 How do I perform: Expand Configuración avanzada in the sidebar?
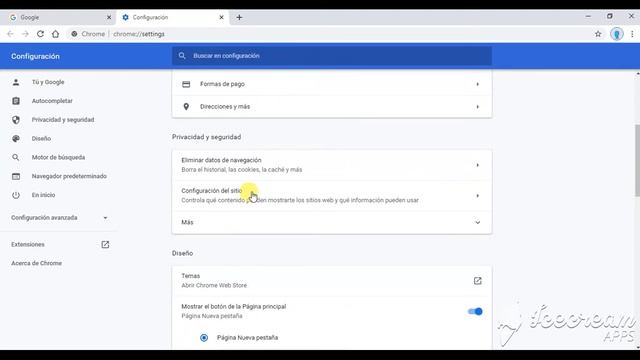click(x=59, y=218)
